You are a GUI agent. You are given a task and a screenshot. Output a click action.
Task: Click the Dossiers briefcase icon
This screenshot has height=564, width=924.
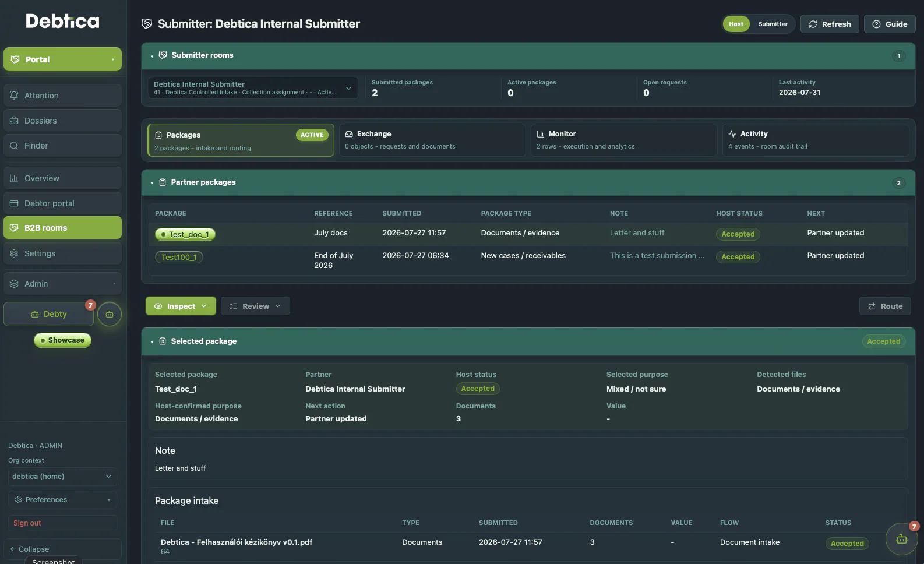(x=14, y=121)
